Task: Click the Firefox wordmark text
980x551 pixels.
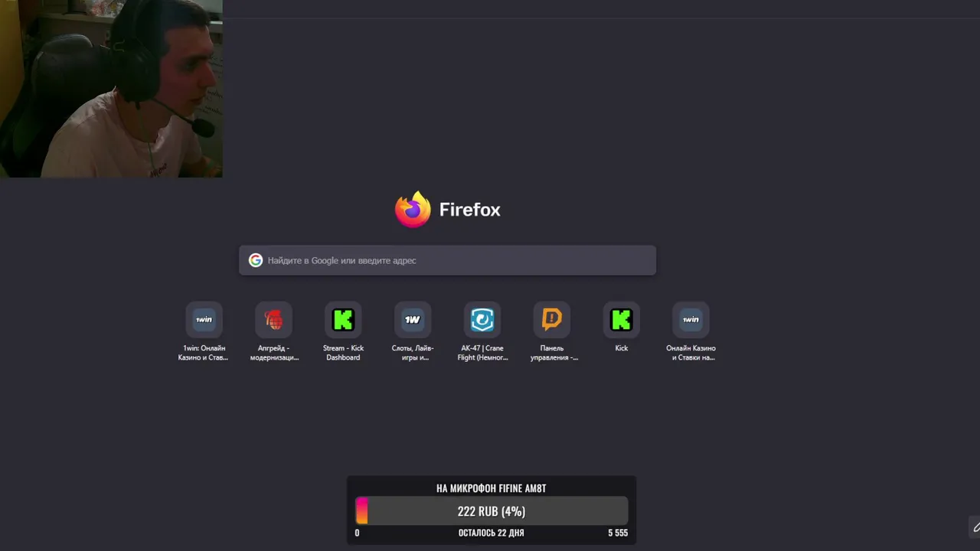Action: [x=470, y=210]
